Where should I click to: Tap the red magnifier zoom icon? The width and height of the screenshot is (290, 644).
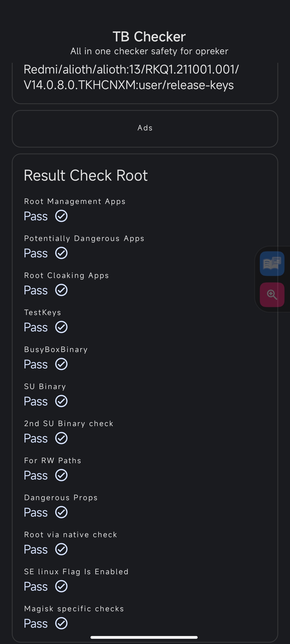click(272, 295)
